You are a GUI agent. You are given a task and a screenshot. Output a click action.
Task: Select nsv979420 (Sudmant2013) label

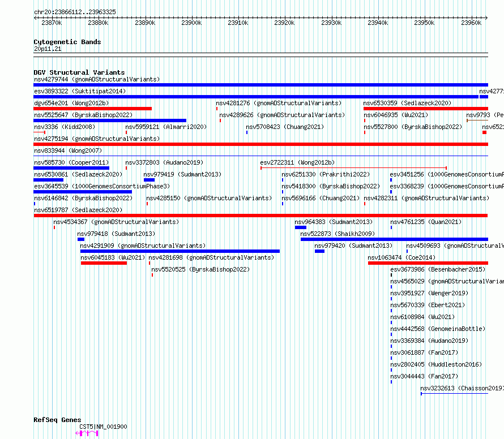coord(353,246)
